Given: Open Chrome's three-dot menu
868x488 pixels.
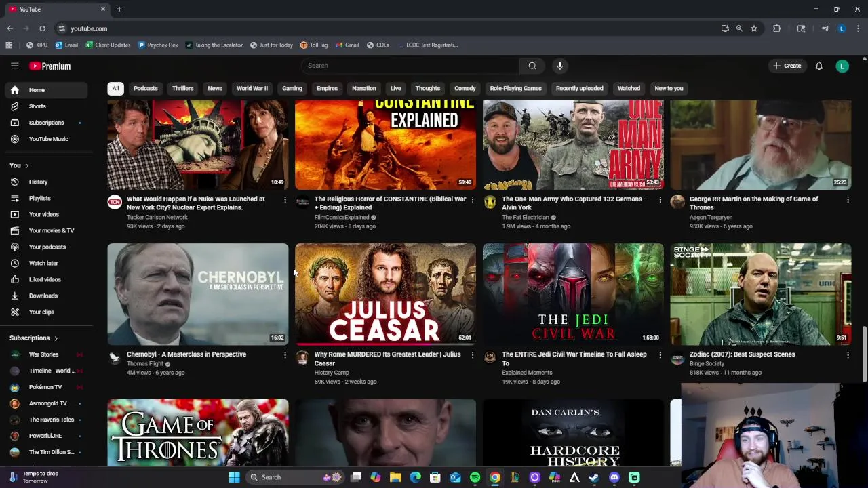Looking at the screenshot, I should (x=858, y=28).
